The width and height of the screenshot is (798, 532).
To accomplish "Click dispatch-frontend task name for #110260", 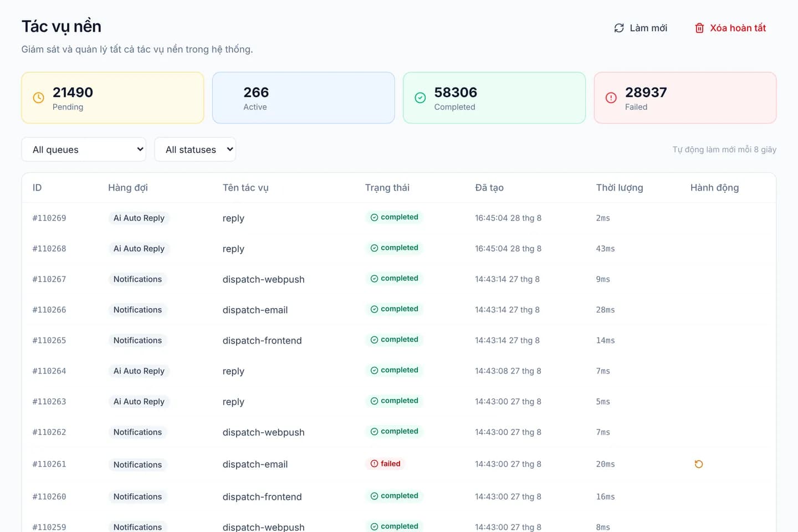I will (x=262, y=497).
